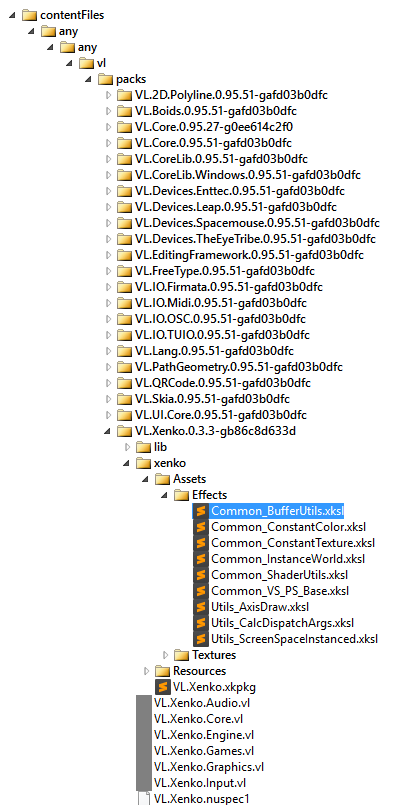
Task: Expand the VL.2D.Polyline package folder
Action: (108, 95)
